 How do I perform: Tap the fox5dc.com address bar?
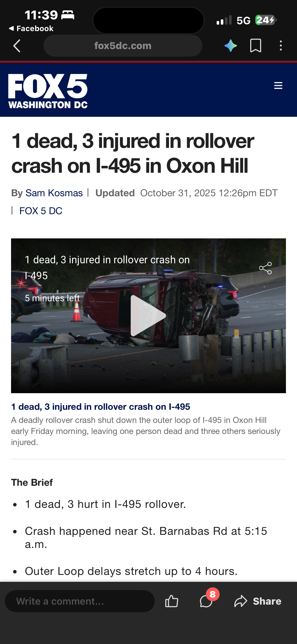(123, 46)
